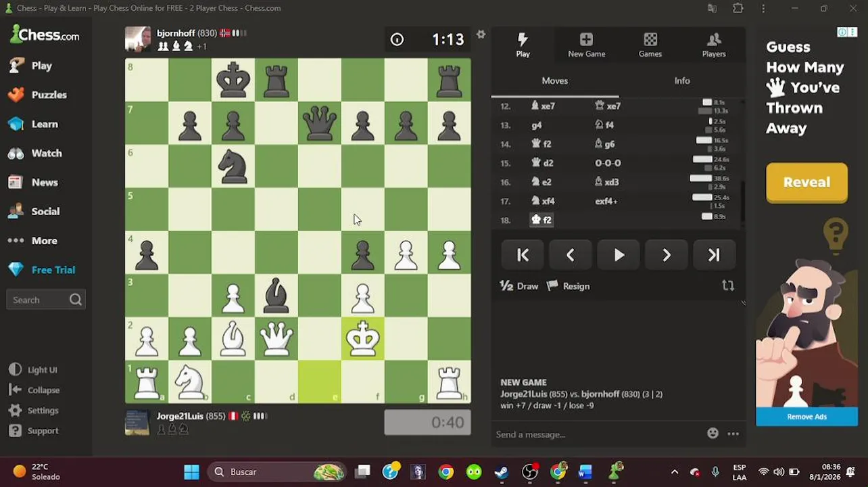Click the opponent's clock icon
Screen dimensions: 868x487
[x=397, y=39]
